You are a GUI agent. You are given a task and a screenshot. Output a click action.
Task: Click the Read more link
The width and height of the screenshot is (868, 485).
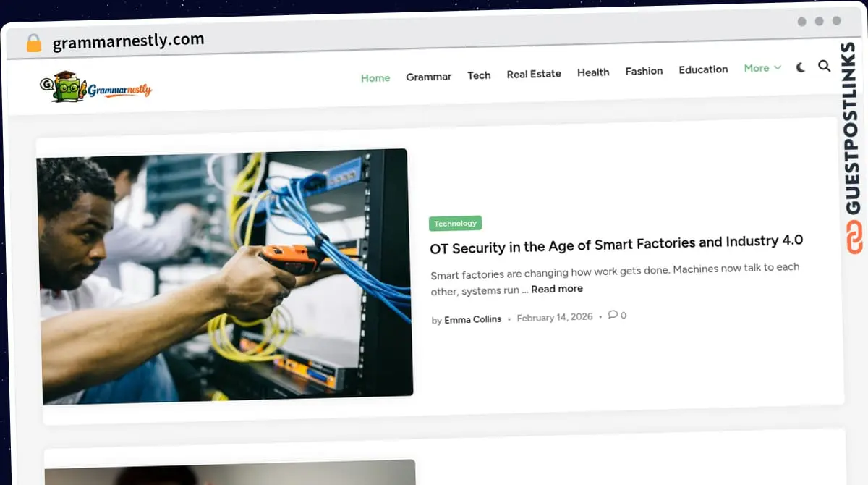(x=557, y=289)
